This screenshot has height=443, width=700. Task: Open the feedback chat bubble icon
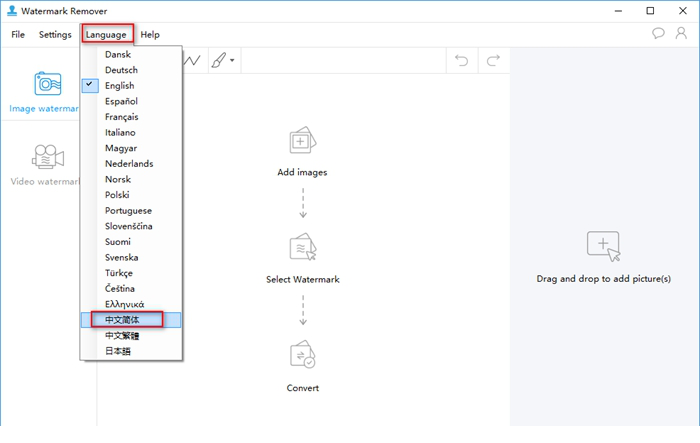pyautogui.click(x=658, y=34)
